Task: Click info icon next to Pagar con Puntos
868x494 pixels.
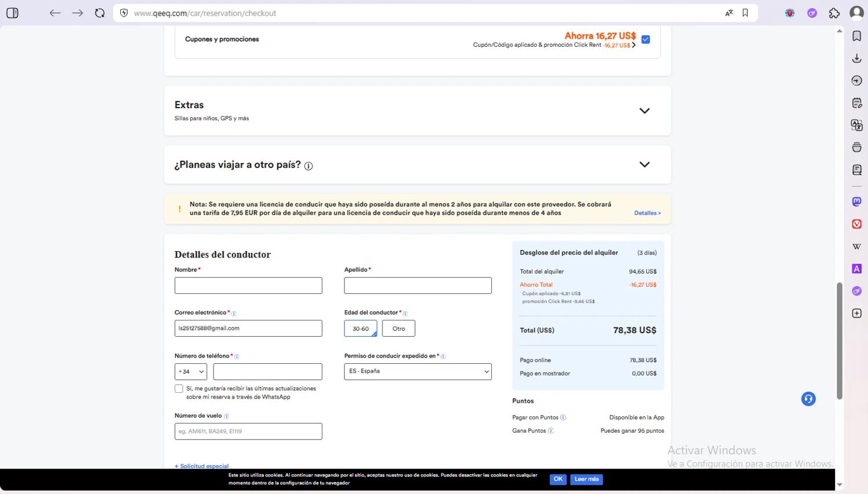Action: click(x=563, y=417)
